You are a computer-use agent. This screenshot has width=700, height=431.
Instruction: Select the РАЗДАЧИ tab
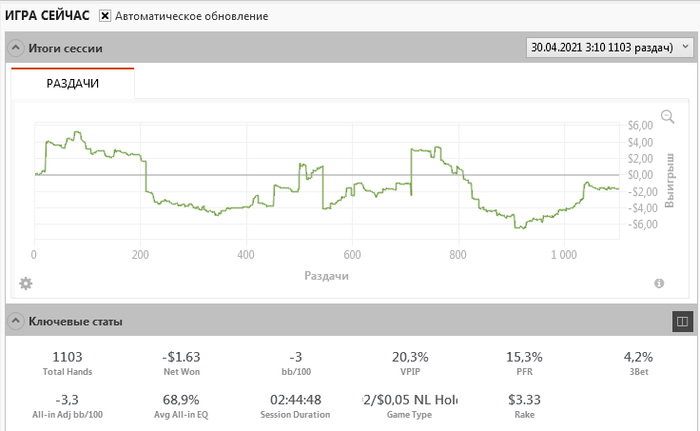click(x=73, y=84)
